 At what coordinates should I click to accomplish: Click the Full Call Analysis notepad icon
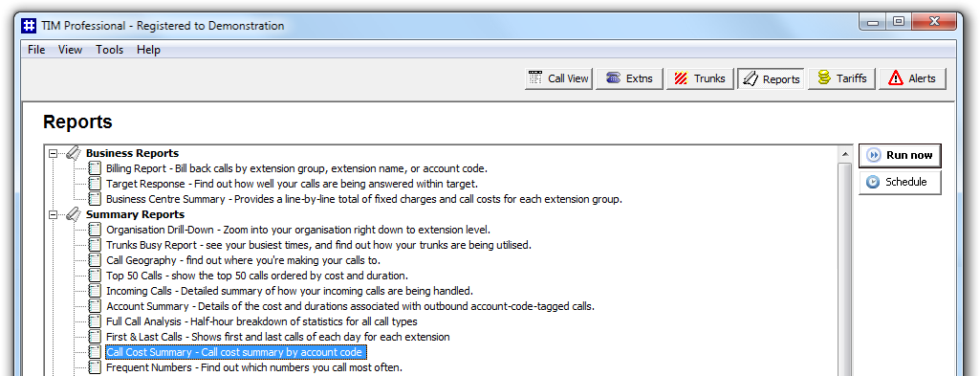click(95, 321)
